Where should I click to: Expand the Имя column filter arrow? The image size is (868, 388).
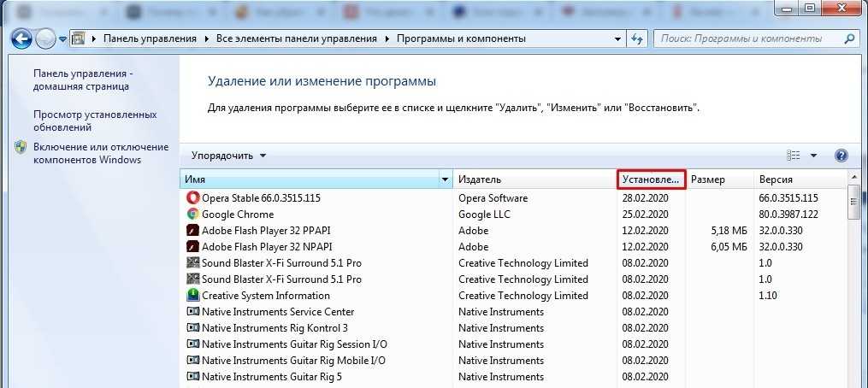click(x=445, y=180)
